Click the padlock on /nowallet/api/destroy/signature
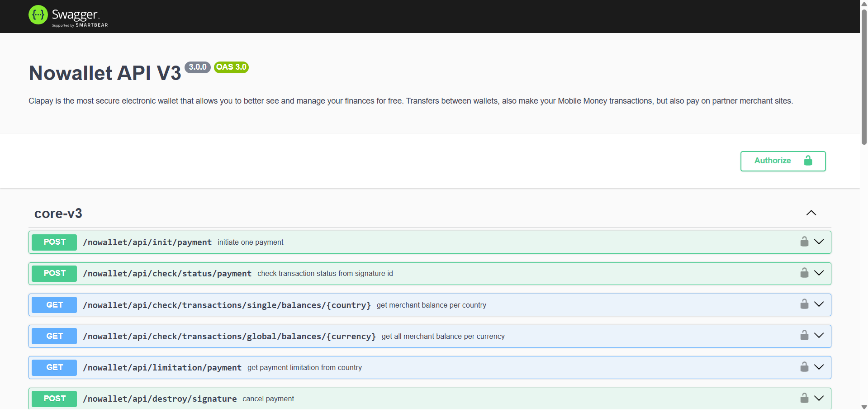 point(804,398)
